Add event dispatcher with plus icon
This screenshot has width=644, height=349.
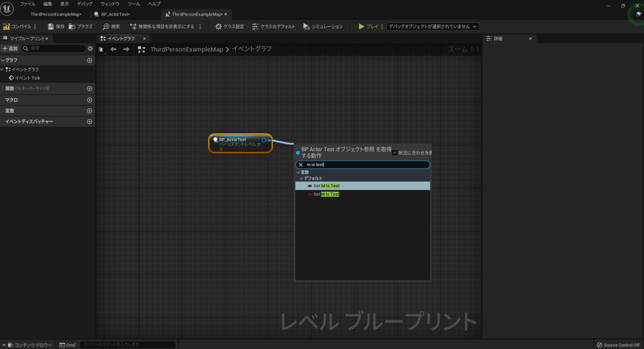(x=90, y=122)
